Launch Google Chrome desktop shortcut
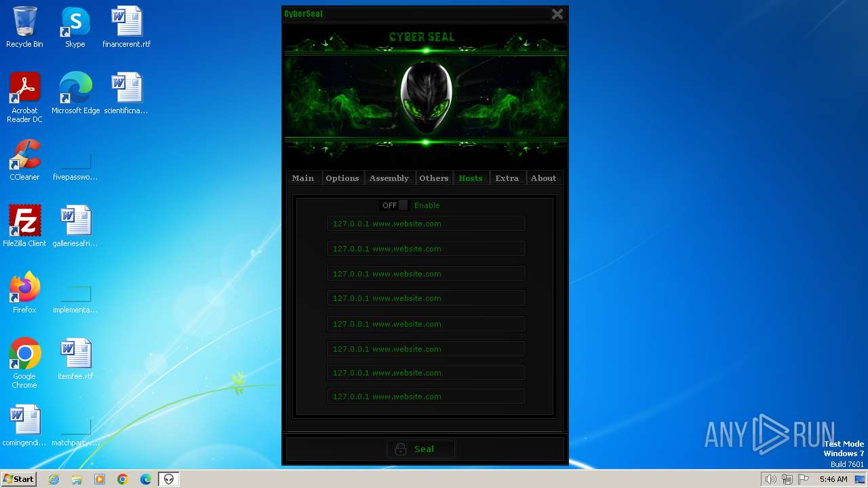 point(24,363)
